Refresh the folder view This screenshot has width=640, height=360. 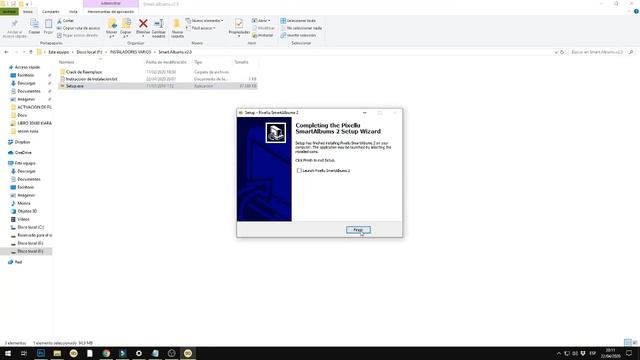tap(562, 52)
